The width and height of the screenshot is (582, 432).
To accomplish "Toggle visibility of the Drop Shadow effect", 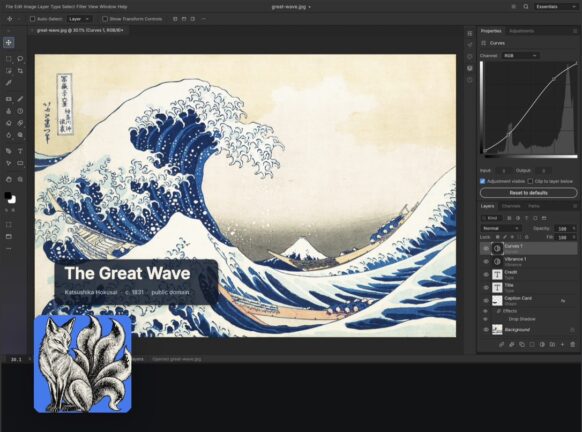I will point(485,319).
